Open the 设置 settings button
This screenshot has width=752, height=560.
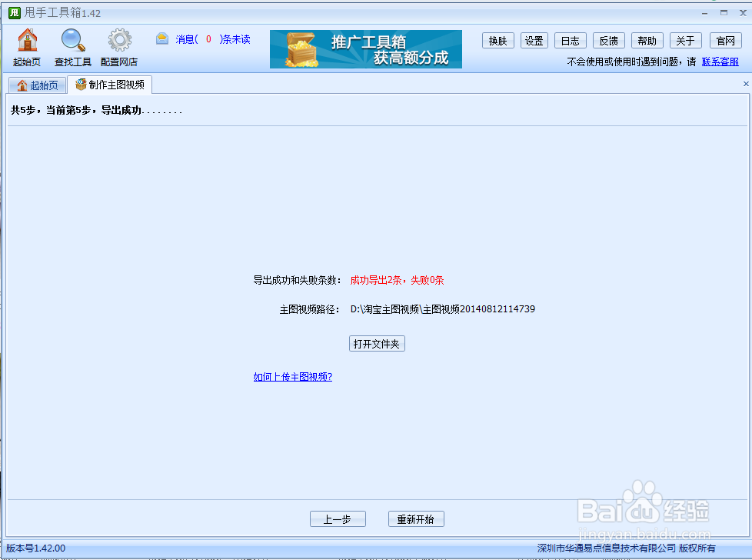534,40
